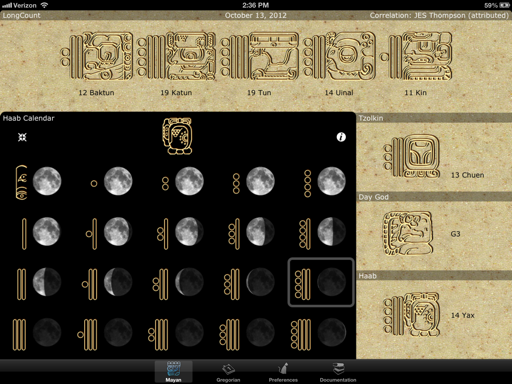Tap the G3 Day God glyph
The height and width of the screenshot is (384, 512).
[408, 233]
